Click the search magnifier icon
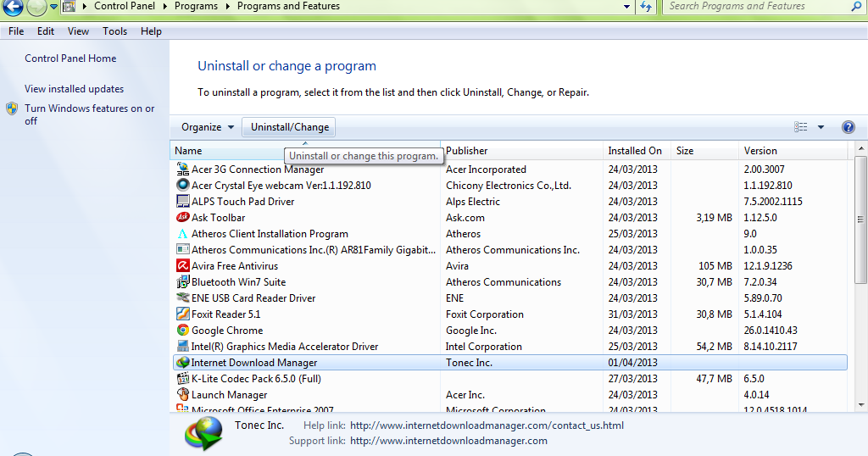The height and width of the screenshot is (456, 868). [x=856, y=7]
